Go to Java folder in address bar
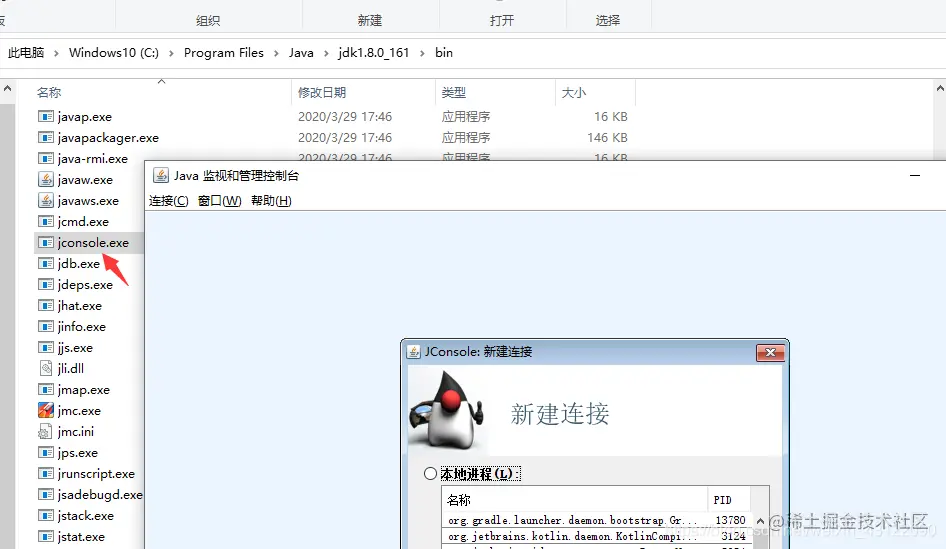This screenshot has height=549, width=946. click(301, 52)
